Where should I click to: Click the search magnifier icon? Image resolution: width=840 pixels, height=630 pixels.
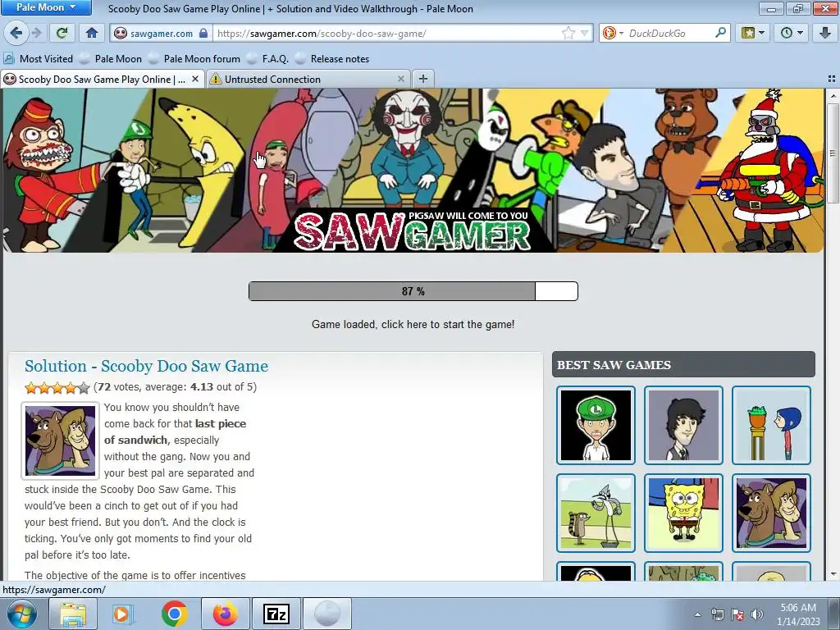(720, 33)
